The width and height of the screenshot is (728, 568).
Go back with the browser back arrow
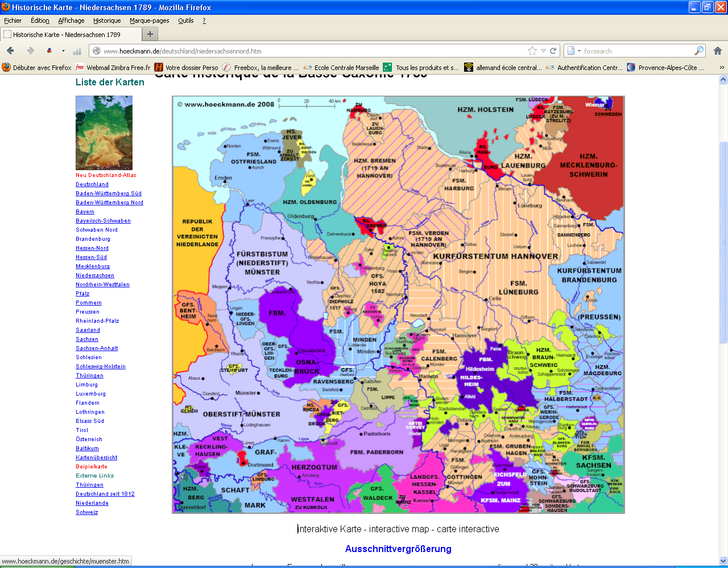10,51
